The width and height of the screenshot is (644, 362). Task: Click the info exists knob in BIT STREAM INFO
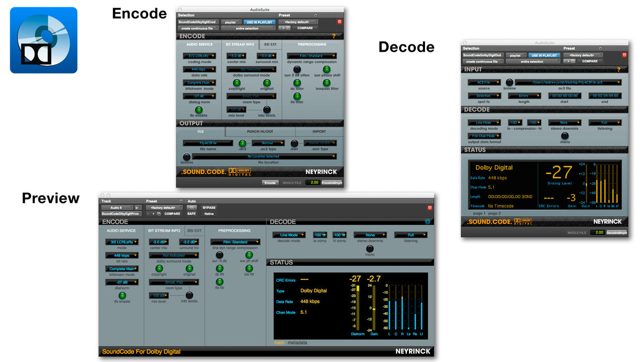[267, 109]
